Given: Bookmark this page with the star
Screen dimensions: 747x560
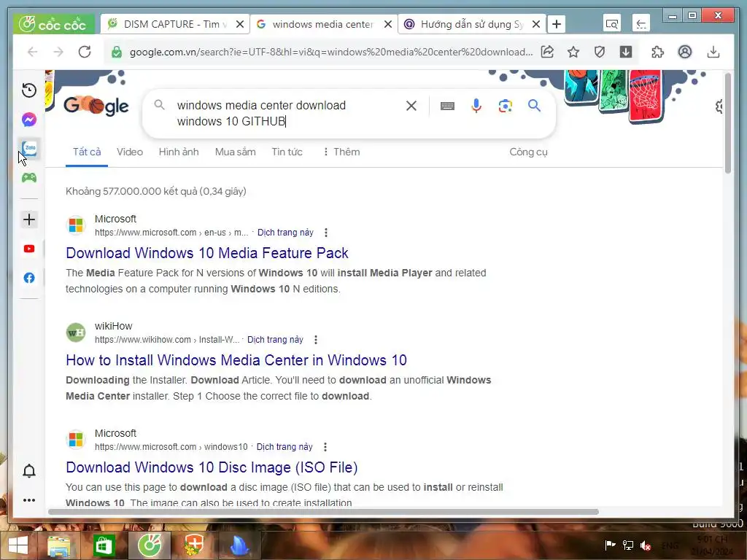Looking at the screenshot, I should coord(573,52).
